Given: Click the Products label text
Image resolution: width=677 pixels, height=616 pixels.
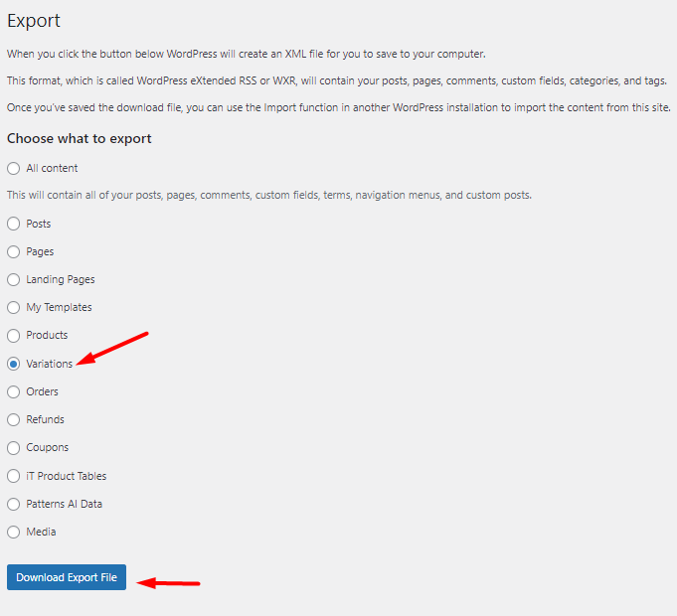Looking at the screenshot, I should (47, 335).
